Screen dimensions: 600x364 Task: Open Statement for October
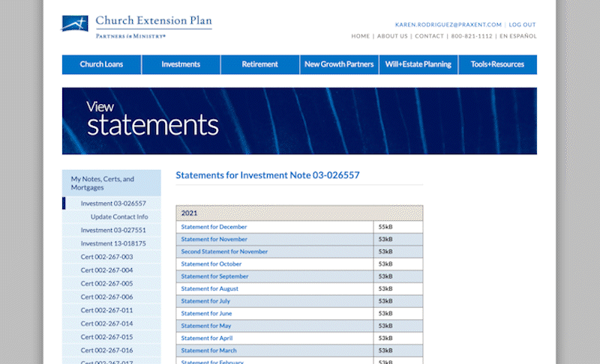[x=211, y=264]
